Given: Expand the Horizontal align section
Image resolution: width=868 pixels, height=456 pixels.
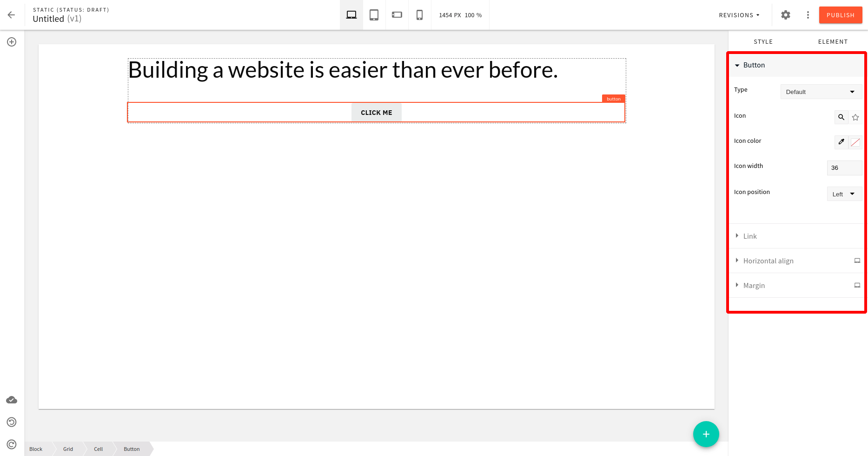Looking at the screenshot, I should tap(768, 261).
